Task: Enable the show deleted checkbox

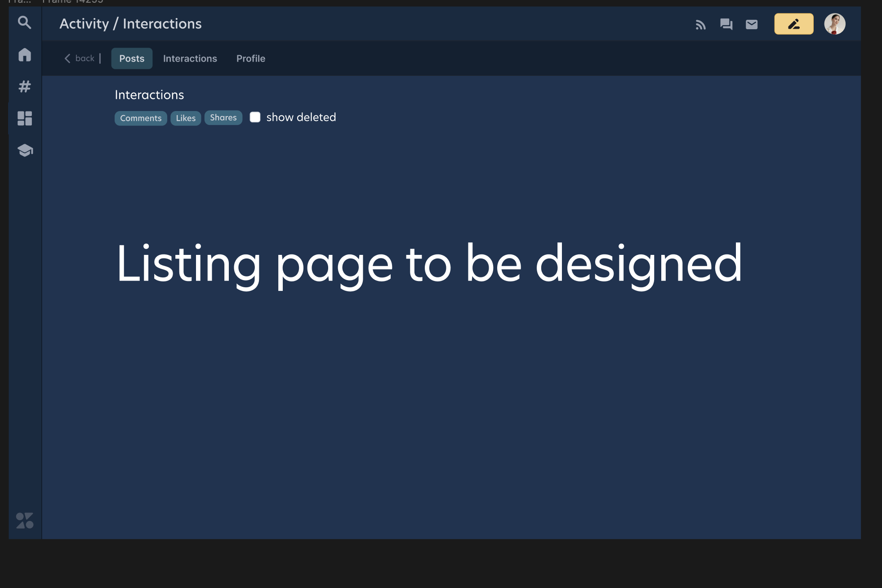Action: (255, 117)
